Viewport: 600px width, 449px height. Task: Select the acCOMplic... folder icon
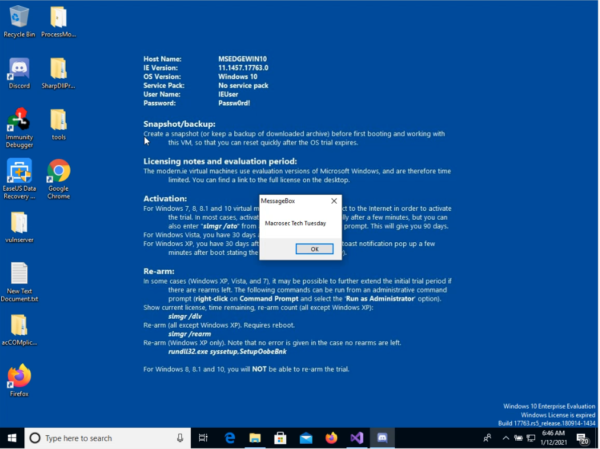19,330
